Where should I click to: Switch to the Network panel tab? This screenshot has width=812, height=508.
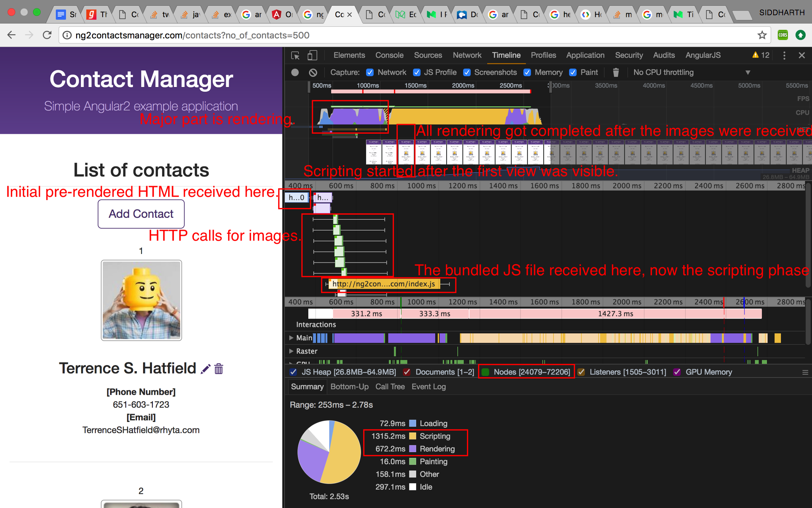click(467, 56)
